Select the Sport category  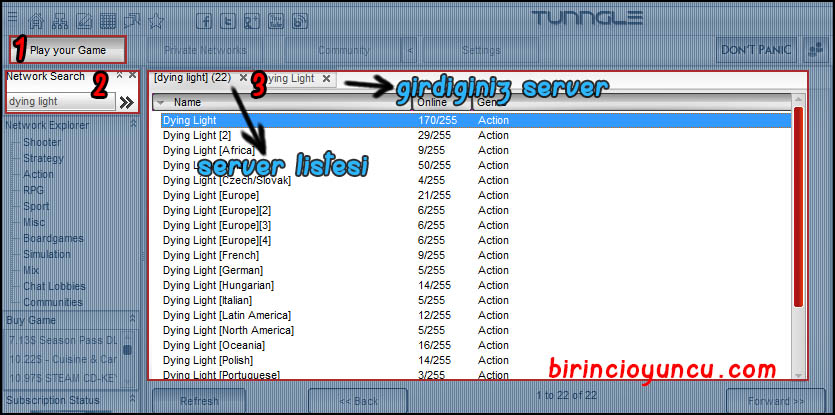pyautogui.click(x=36, y=206)
